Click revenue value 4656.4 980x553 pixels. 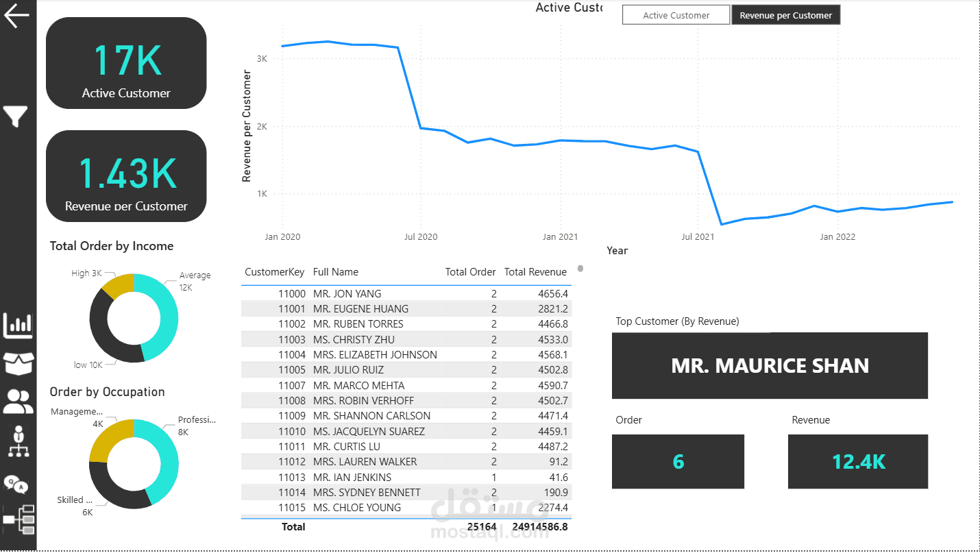[x=553, y=293]
